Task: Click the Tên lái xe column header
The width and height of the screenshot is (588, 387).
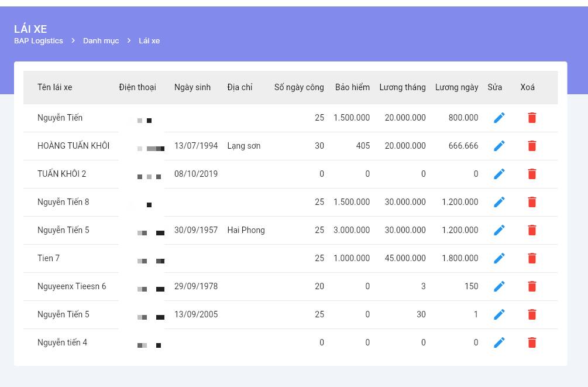Action: 55,87
